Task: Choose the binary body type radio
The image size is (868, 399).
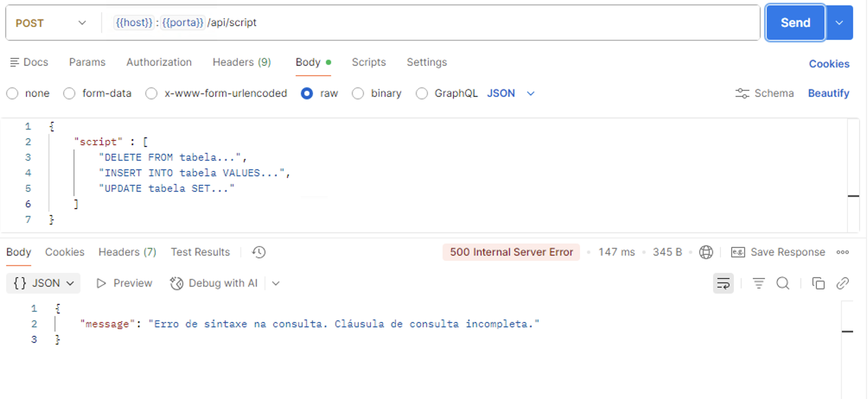Action: point(358,94)
